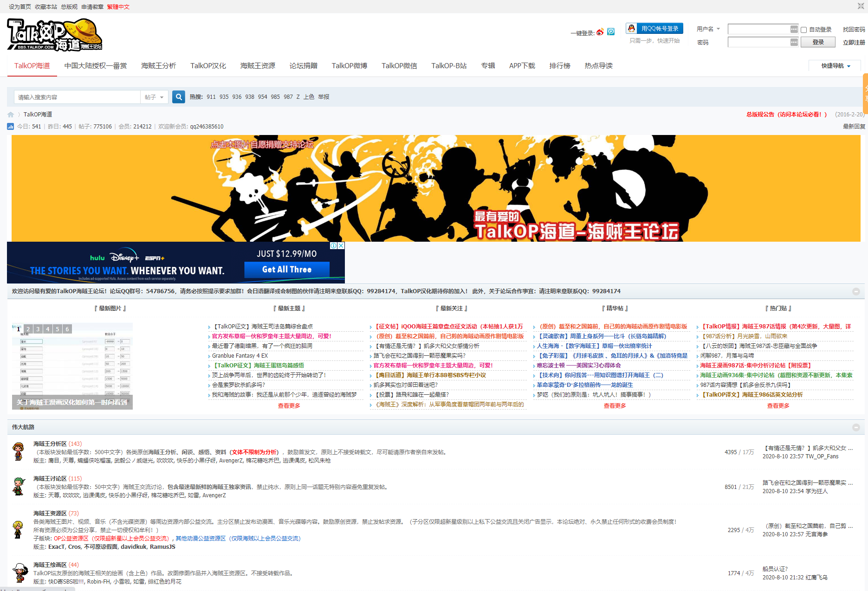Open the latest-images slideshow thumbnail
The width and height of the screenshot is (868, 591).
(72, 366)
